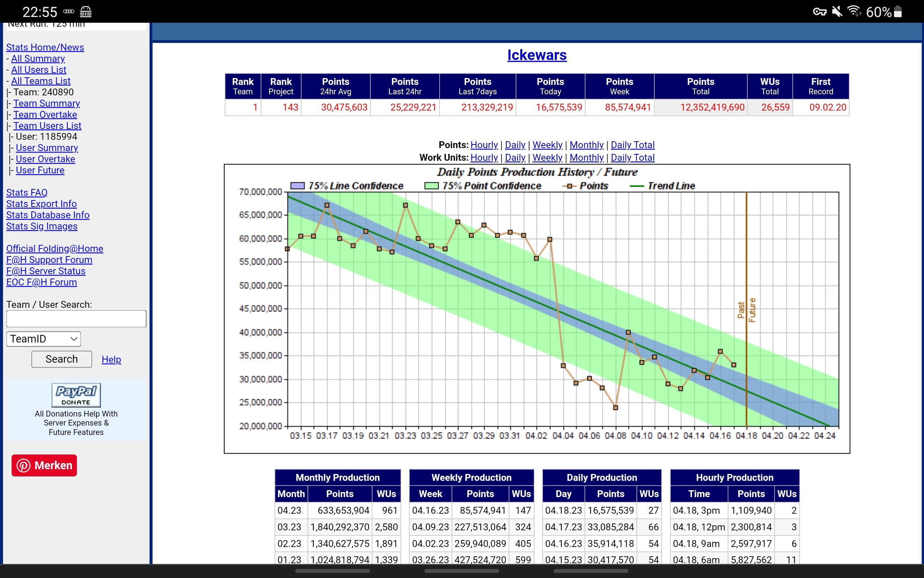This screenshot has width=924, height=578.
Task: Open F@H Server Status
Action: pos(46,271)
